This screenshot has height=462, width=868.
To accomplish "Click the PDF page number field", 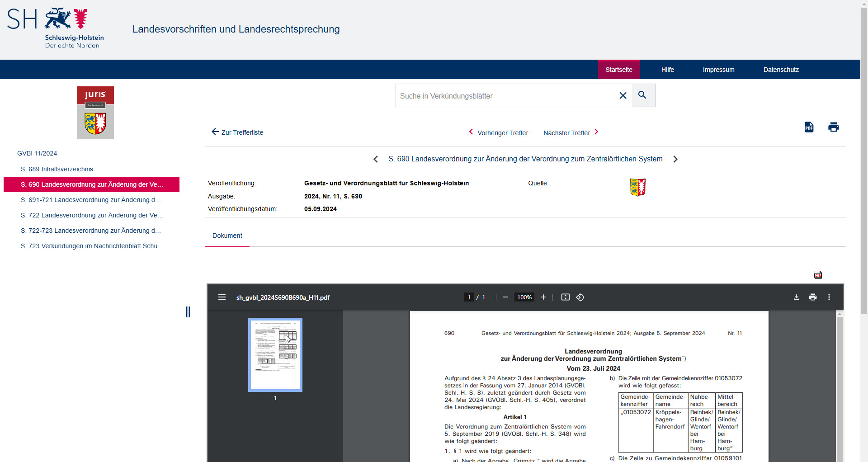I will click(469, 297).
